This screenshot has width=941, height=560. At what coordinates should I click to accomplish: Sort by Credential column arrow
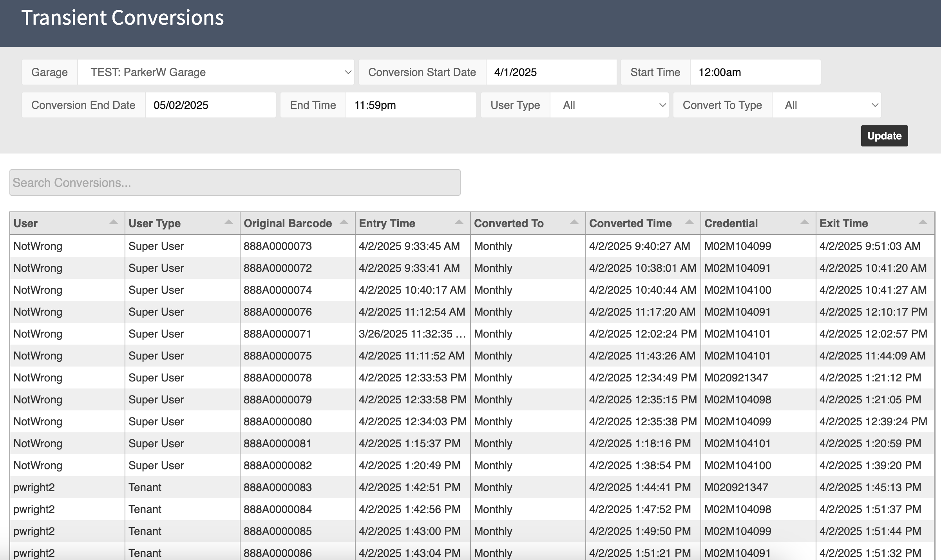[804, 222]
